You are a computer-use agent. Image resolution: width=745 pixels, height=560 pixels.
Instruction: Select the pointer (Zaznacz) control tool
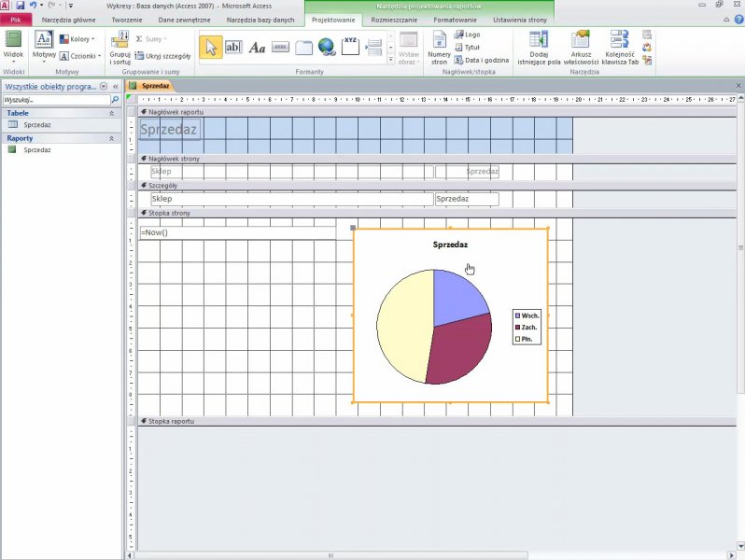click(x=211, y=47)
